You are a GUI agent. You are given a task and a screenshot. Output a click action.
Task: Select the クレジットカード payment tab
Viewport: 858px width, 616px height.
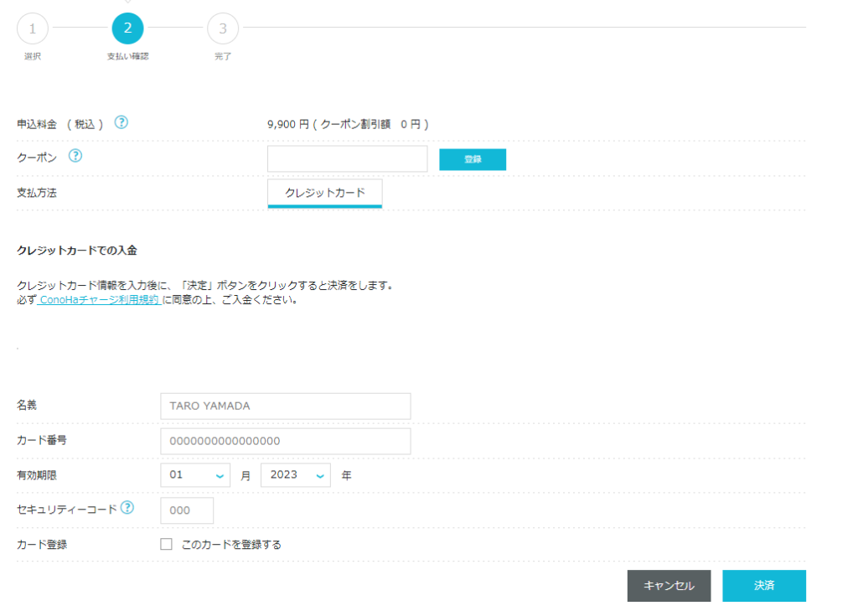click(324, 193)
